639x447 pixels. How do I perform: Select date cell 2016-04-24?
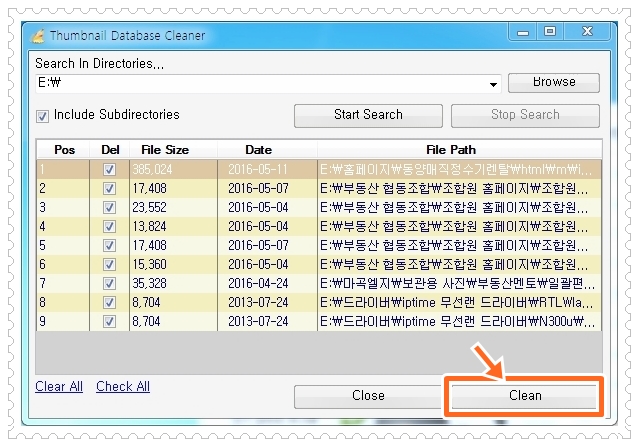pos(267,283)
